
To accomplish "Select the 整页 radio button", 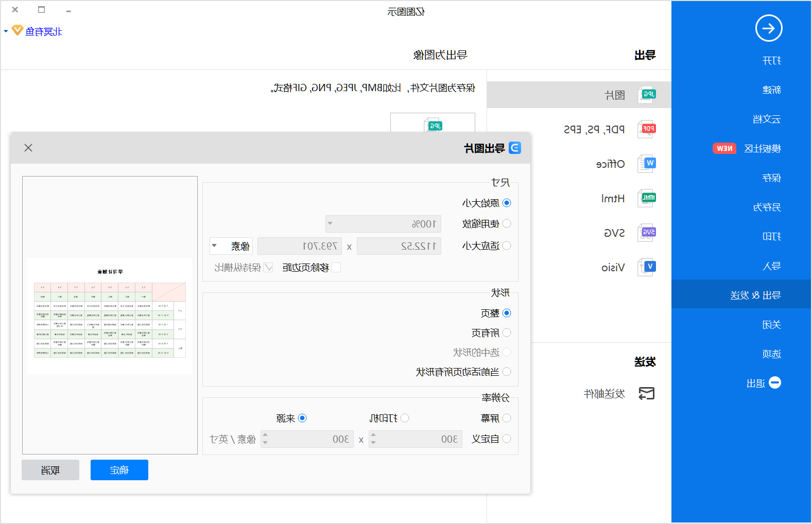I will coord(507,313).
